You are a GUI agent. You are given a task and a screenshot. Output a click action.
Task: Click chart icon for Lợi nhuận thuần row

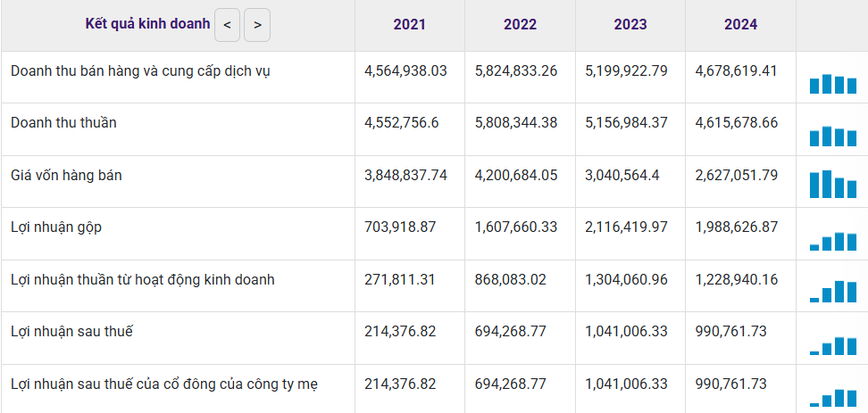(832, 292)
